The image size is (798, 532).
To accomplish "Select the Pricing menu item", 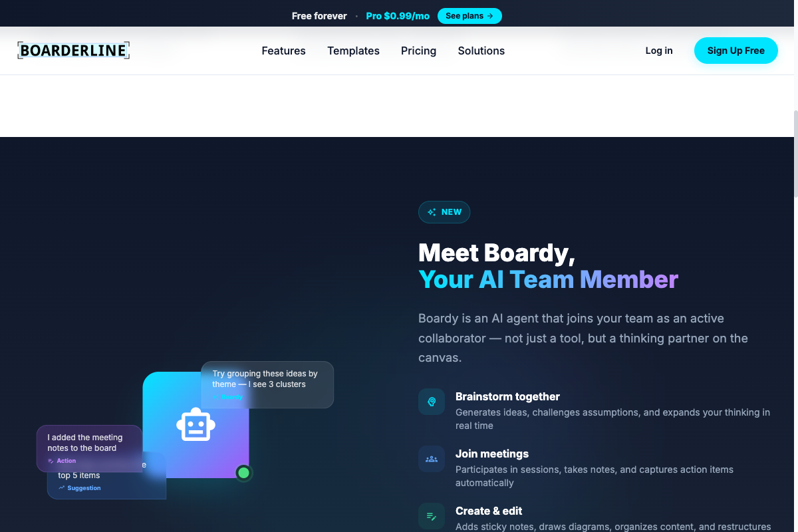I will [418, 51].
